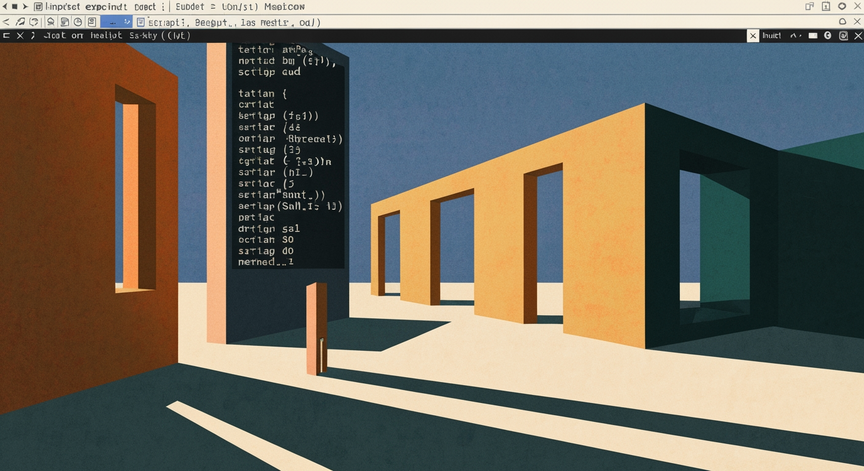Click the bell-shaped icon on second toolbar right
Viewport: 864px width, 471px height.
point(843,22)
